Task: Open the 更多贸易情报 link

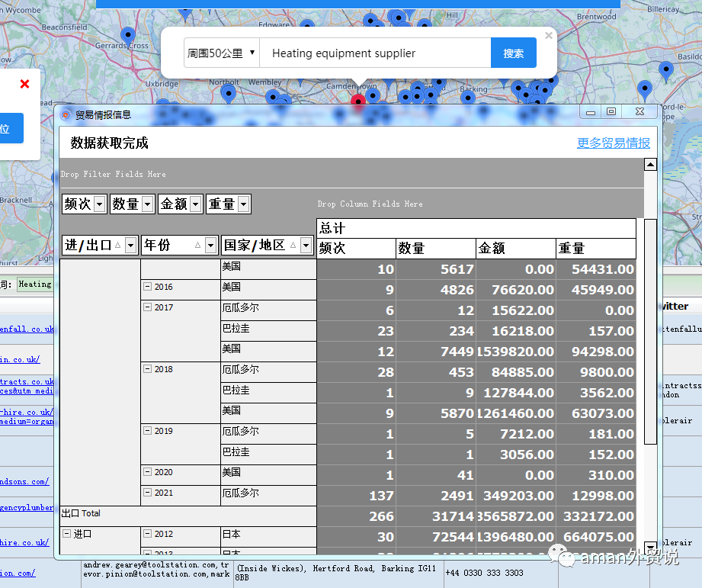Action: (x=613, y=143)
